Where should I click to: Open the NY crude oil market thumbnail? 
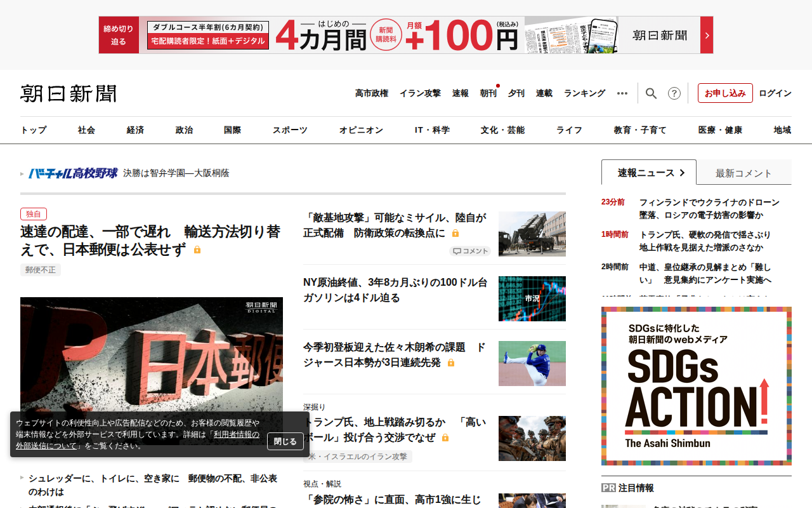[532, 298]
